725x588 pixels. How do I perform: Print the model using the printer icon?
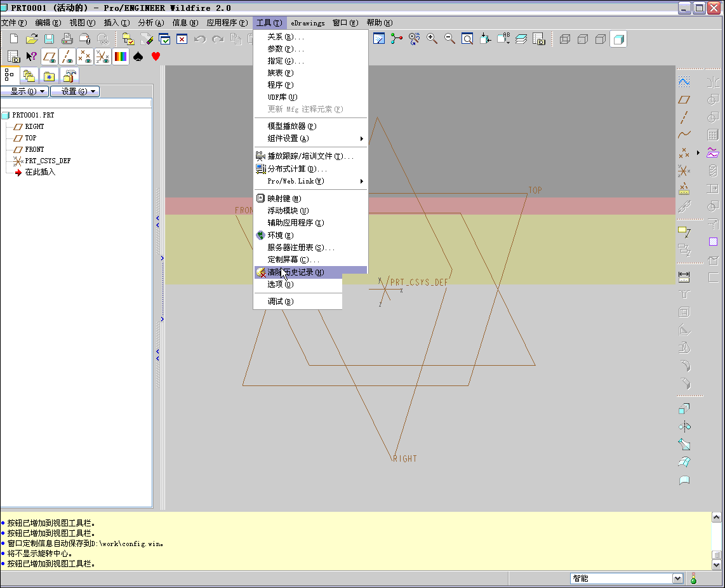coord(67,39)
